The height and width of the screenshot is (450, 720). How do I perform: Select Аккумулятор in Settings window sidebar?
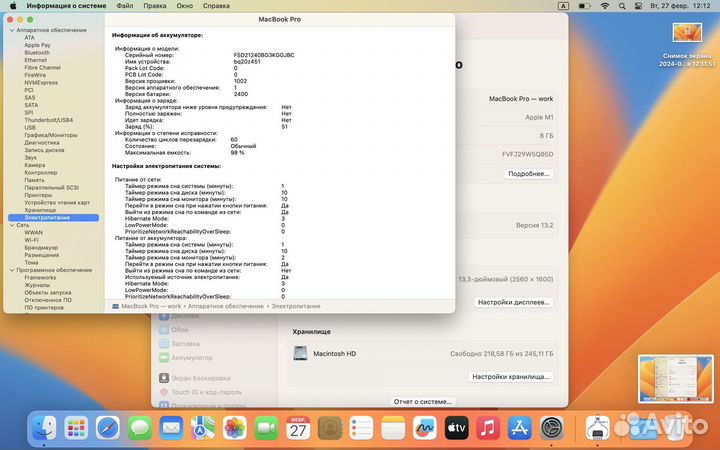click(x=186, y=358)
